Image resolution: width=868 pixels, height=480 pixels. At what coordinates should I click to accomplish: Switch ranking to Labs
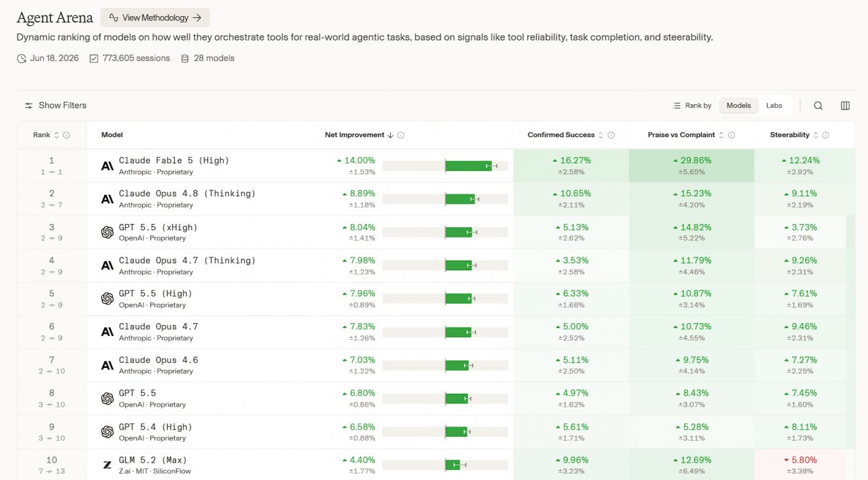click(774, 106)
